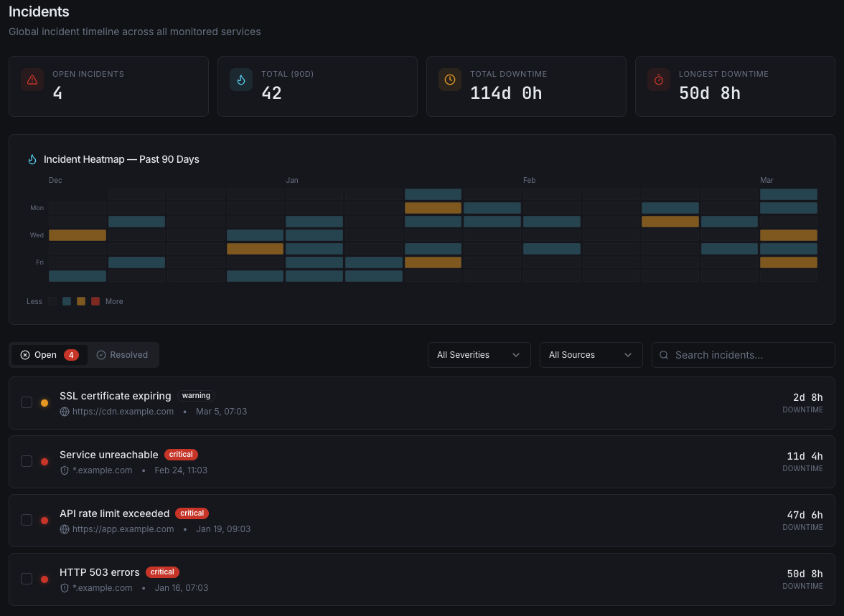Click the magnifying glass icon in the search box

664,354
